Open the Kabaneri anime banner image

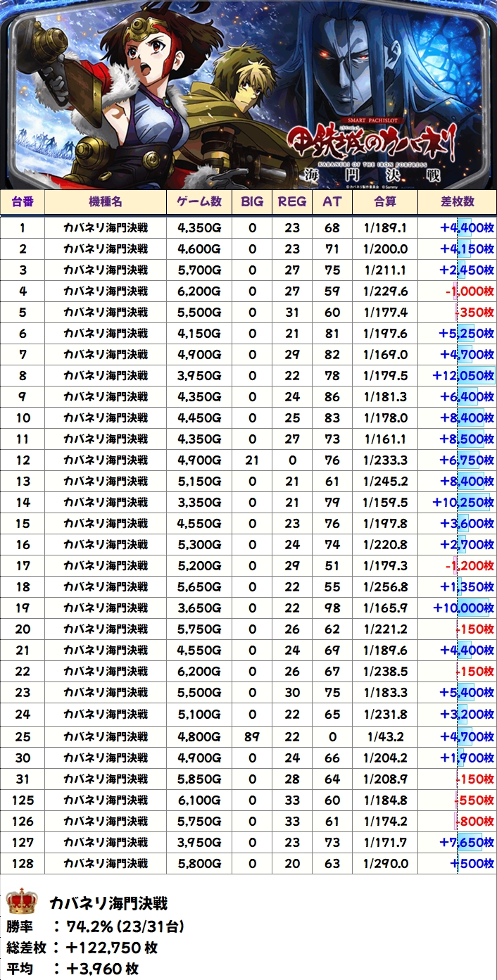coord(249,95)
